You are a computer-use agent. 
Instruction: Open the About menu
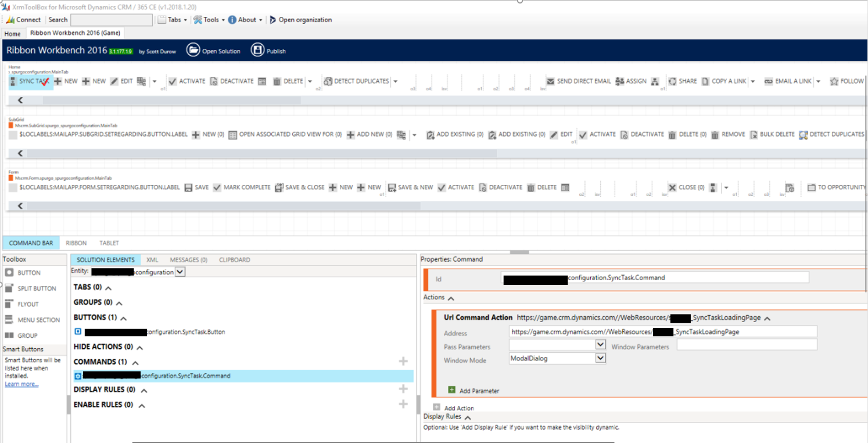click(x=244, y=20)
